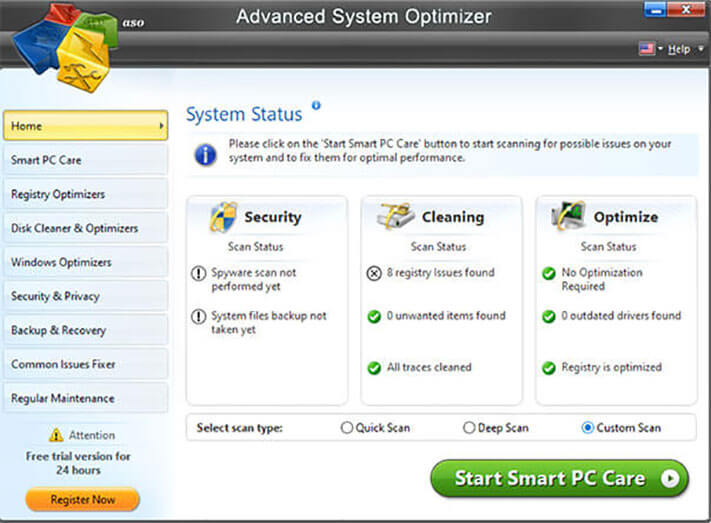Click 'All traces cleaned' text
Viewport: 711px width, 523px height.
pos(429,367)
